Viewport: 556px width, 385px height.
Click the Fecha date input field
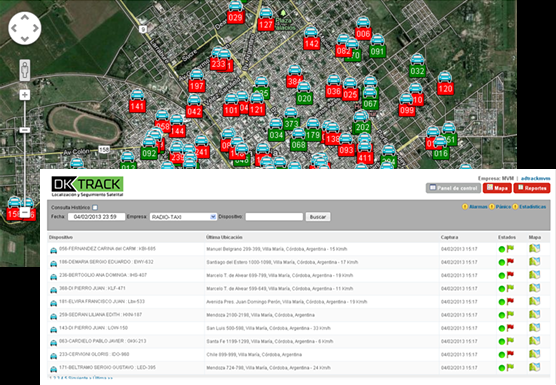coord(96,217)
